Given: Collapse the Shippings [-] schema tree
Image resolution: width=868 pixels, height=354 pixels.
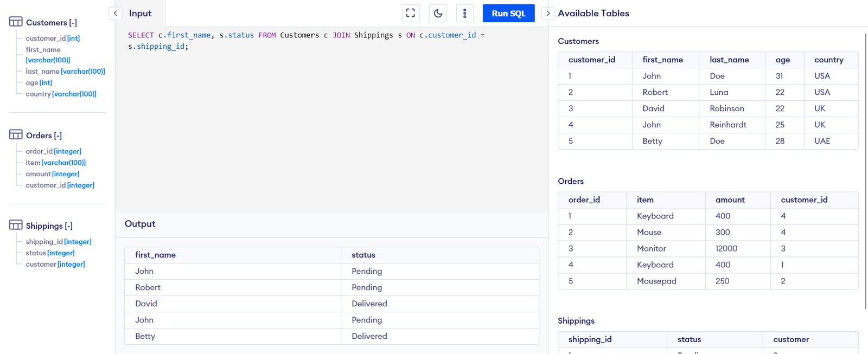Looking at the screenshot, I should 49,226.
